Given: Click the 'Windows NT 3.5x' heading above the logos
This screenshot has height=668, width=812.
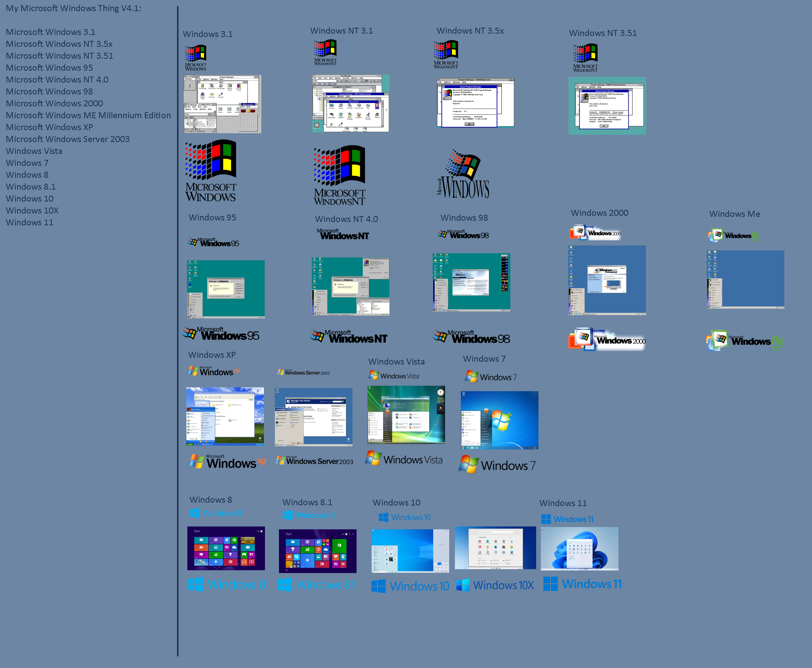Looking at the screenshot, I should coord(470,31).
